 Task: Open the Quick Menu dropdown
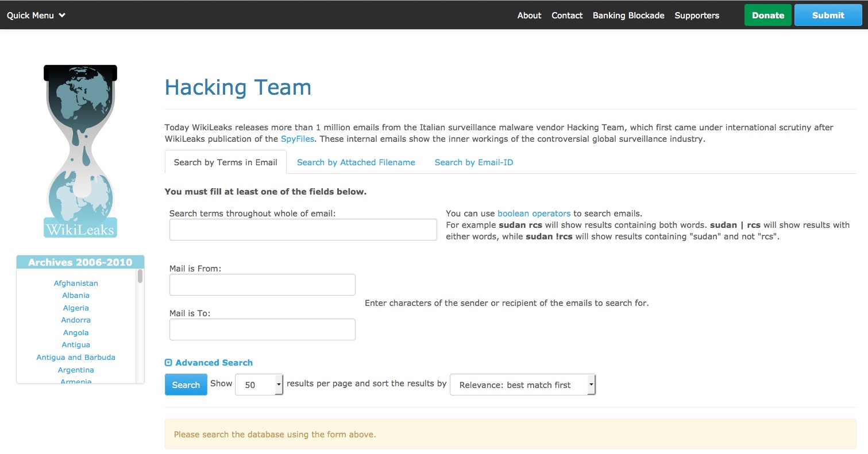[x=36, y=15]
